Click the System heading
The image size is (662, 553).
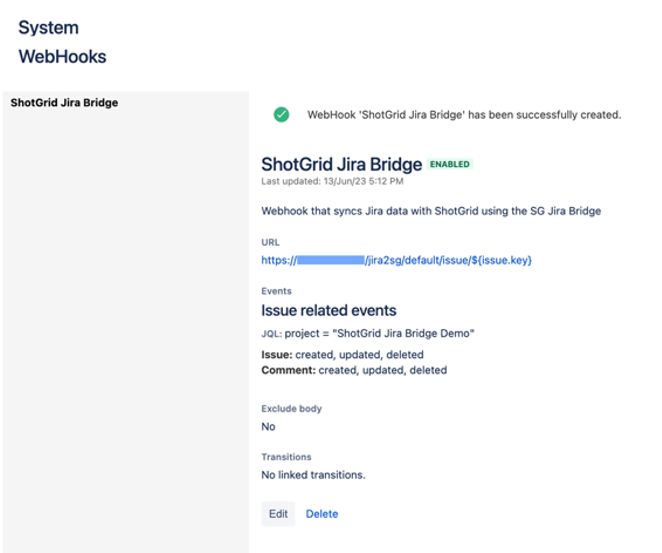pyautogui.click(x=49, y=27)
